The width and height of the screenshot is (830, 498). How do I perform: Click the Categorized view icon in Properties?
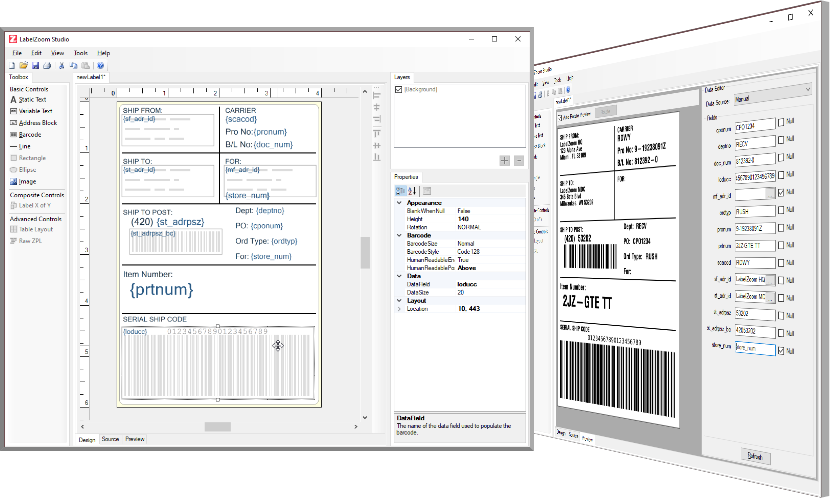[x=401, y=191]
